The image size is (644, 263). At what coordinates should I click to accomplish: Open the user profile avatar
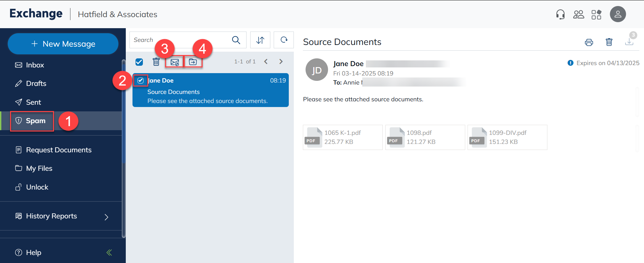coord(618,14)
